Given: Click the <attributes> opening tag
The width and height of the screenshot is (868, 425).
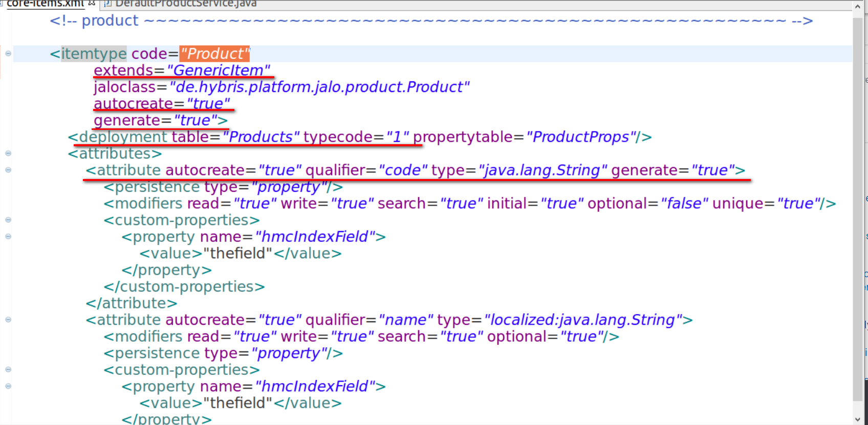Looking at the screenshot, I should tap(115, 153).
